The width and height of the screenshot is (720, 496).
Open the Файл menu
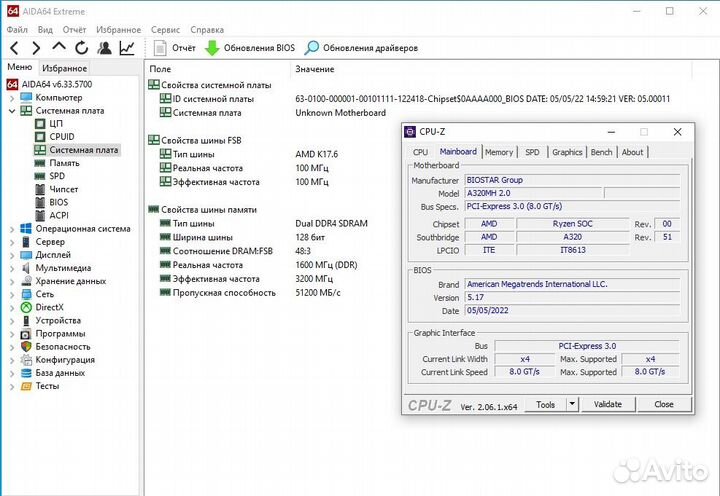click(17, 29)
